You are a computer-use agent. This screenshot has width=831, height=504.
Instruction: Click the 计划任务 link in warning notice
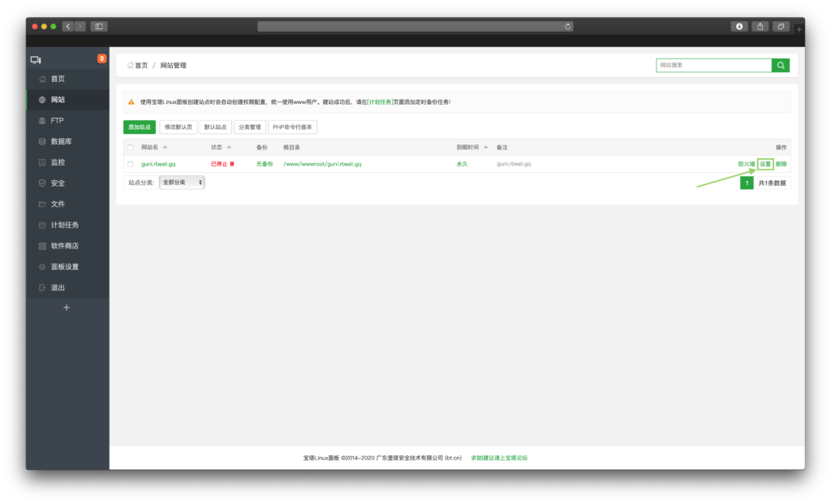click(380, 102)
